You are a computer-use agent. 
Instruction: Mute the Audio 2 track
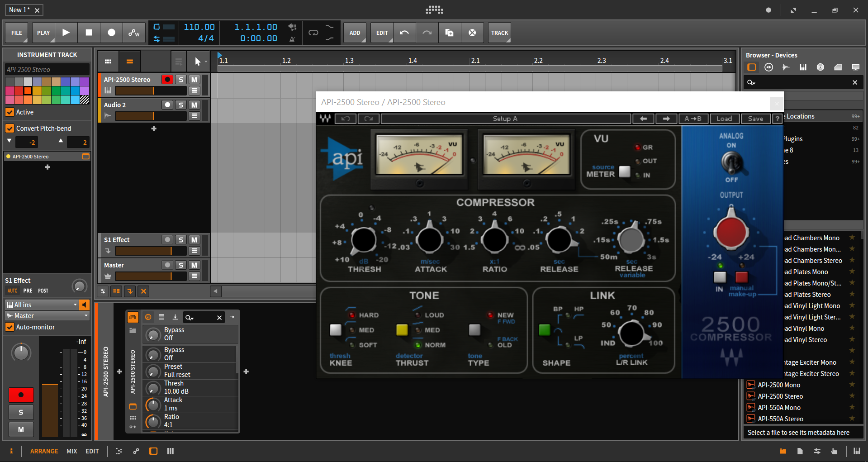coord(194,105)
